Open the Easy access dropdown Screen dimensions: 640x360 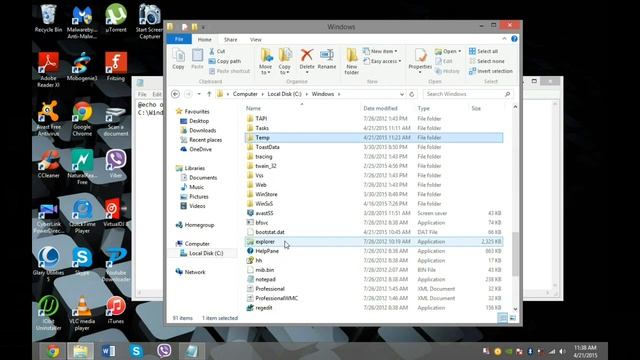(382, 61)
